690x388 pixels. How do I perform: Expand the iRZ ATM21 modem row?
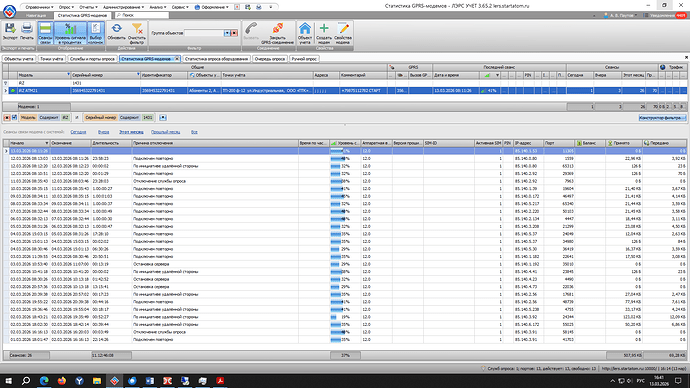click(x=6, y=91)
